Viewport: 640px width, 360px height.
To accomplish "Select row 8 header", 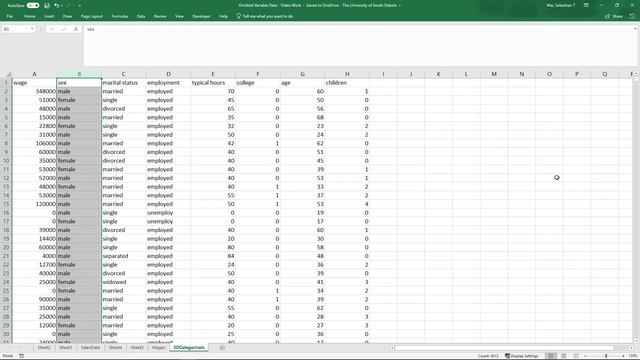I will pos(6,143).
